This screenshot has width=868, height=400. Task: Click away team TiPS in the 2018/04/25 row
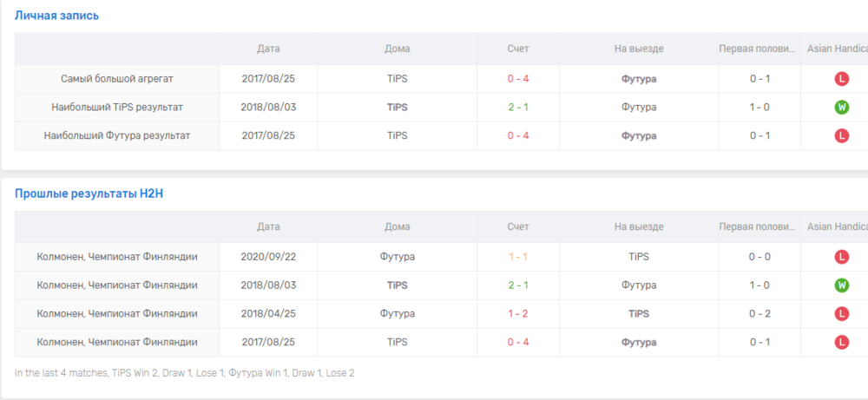[639, 314]
